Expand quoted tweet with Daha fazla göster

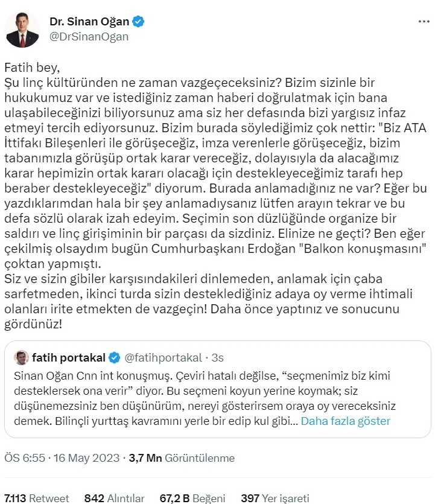click(346, 421)
